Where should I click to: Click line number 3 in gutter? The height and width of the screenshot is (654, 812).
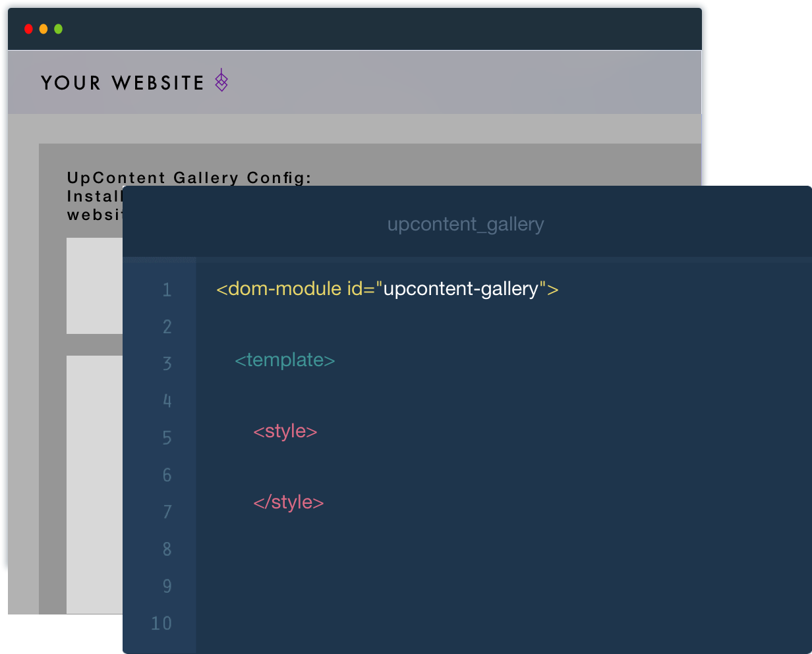[167, 364]
